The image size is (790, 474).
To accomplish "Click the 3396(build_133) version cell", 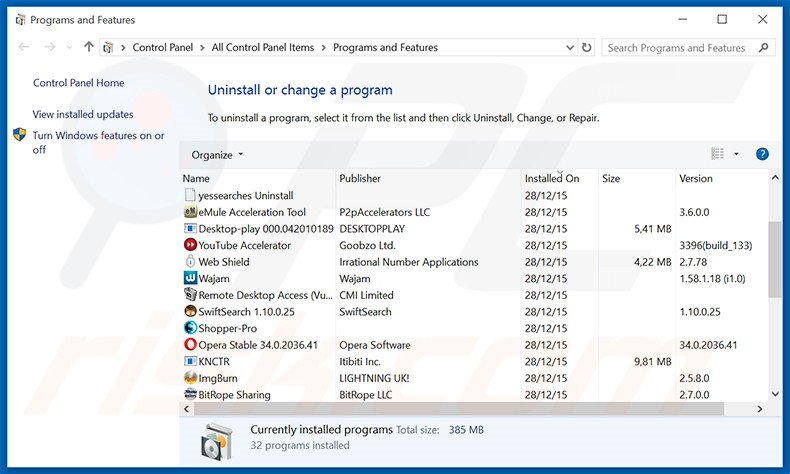I will [x=715, y=245].
